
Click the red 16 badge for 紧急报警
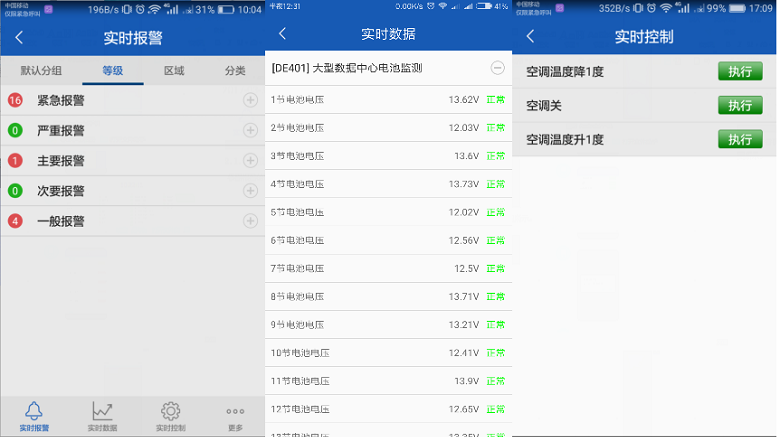pyautogui.click(x=15, y=100)
